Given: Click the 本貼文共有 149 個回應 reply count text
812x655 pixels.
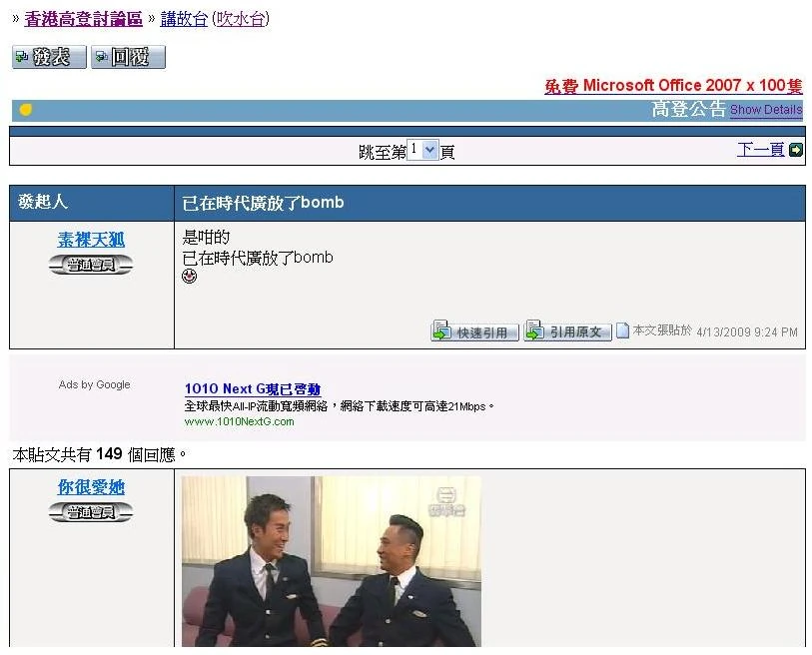Looking at the screenshot, I should (x=99, y=454).
